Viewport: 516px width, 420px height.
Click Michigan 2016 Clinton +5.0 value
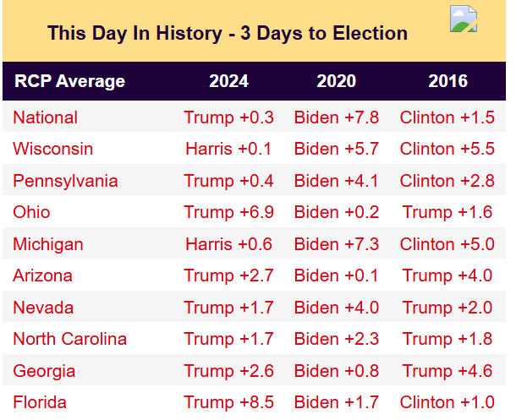click(x=447, y=244)
